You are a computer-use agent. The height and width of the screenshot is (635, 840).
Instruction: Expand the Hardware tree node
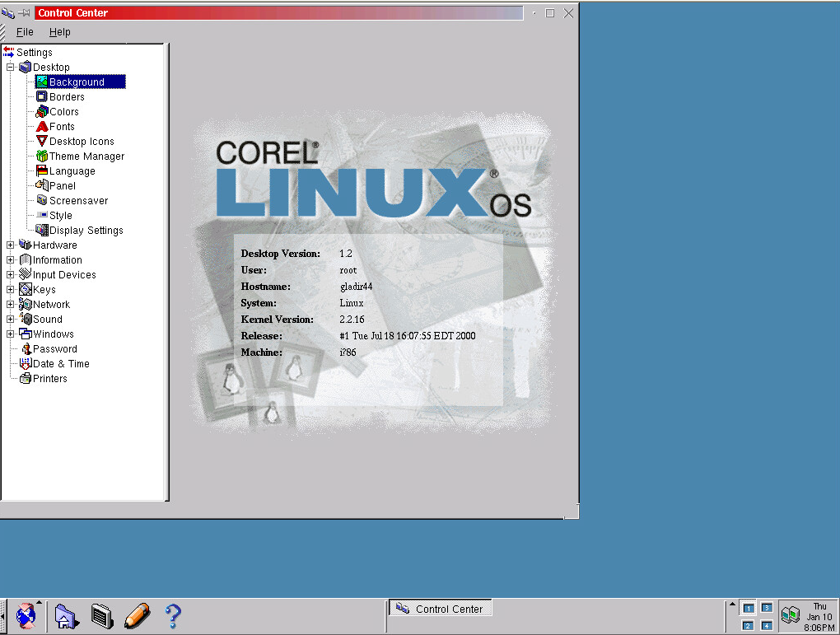click(11, 245)
